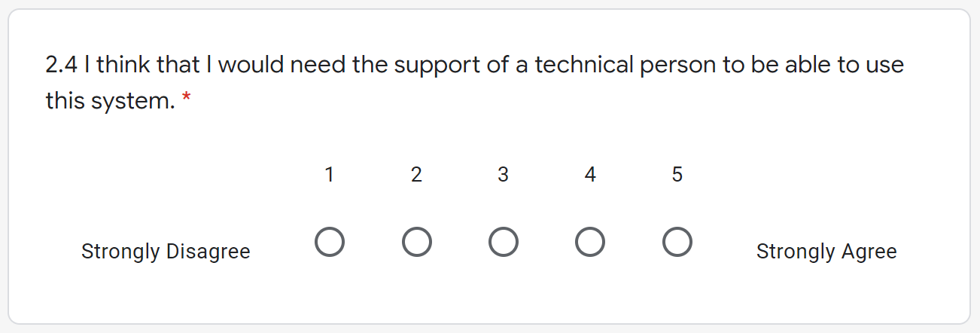Choose rating 5 radio button
980x333 pixels.
point(677,243)
